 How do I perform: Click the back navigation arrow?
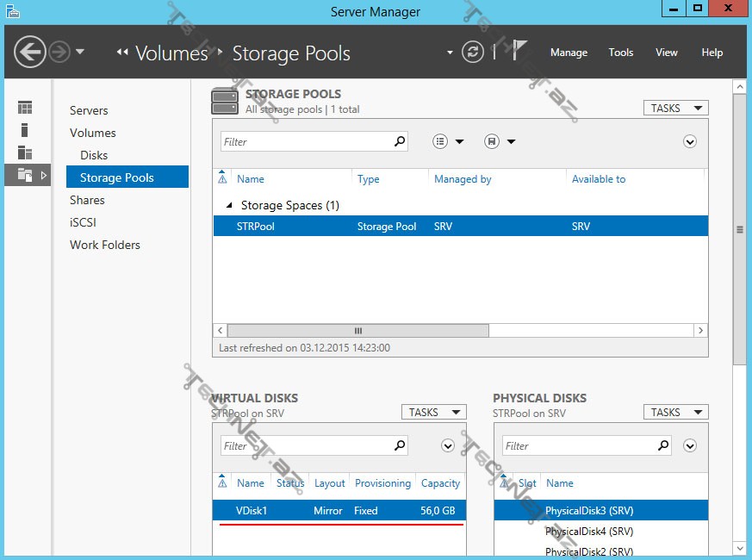pos(29,53)
